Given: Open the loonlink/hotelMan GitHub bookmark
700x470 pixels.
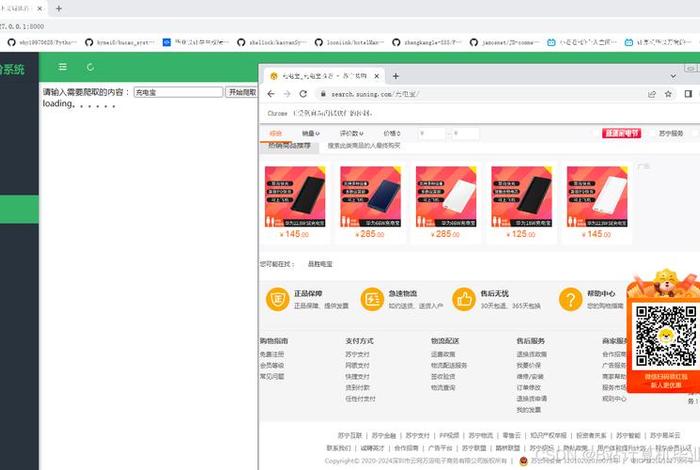Looking at the screenshot, I should (x=349, y=42).
